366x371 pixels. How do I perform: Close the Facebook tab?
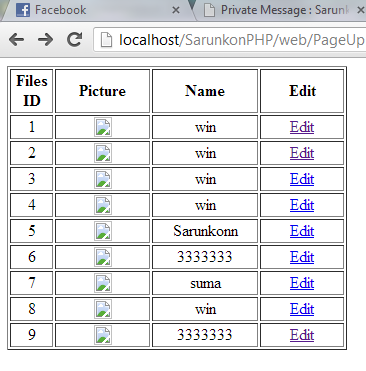click(176, 10)
